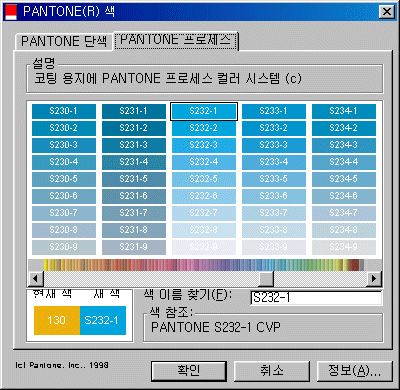The image size is (400, 390).
Task: Choose color S230-3
Action: click(x=64, y=145)
